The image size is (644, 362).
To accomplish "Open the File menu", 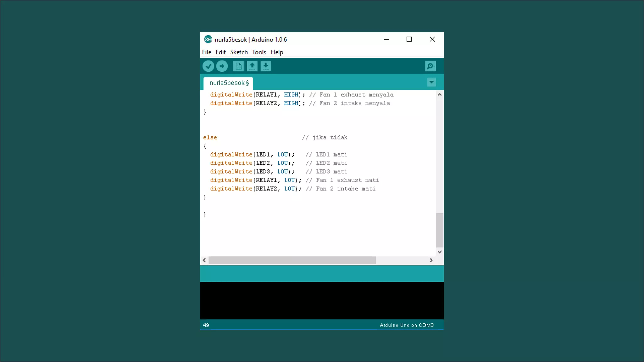I will (x=207, y=52).
